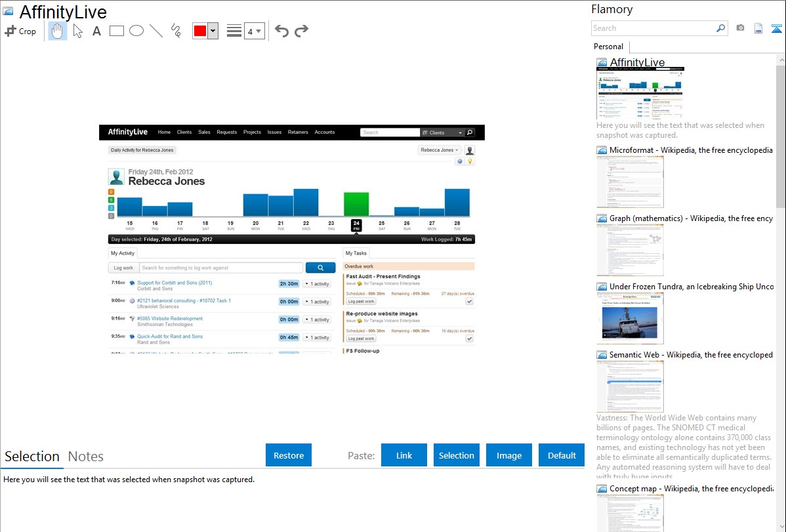The image size is (786, 532).
Task: Click the red color swatch
Action: point(200,31)
